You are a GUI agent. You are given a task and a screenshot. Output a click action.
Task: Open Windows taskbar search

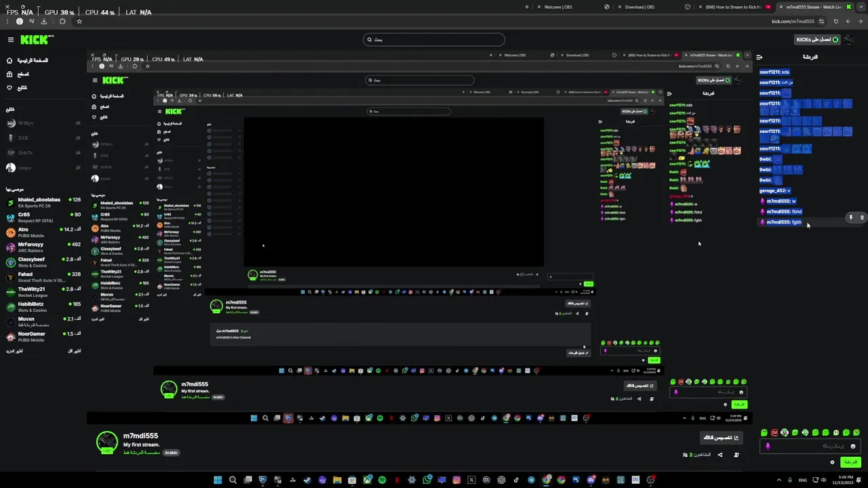click(x=233, y=480)
